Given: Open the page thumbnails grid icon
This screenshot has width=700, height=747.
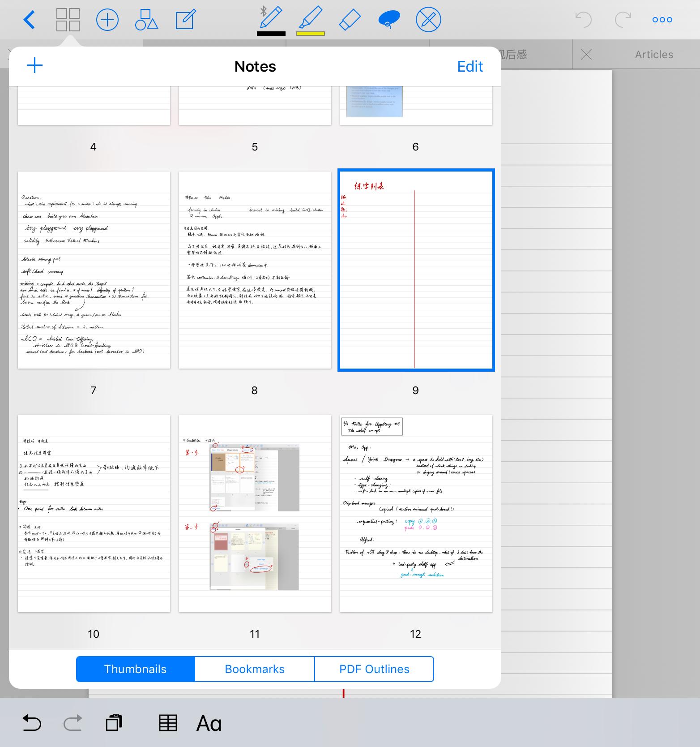Looking at the screenshot, I should (x=68, y=20).
